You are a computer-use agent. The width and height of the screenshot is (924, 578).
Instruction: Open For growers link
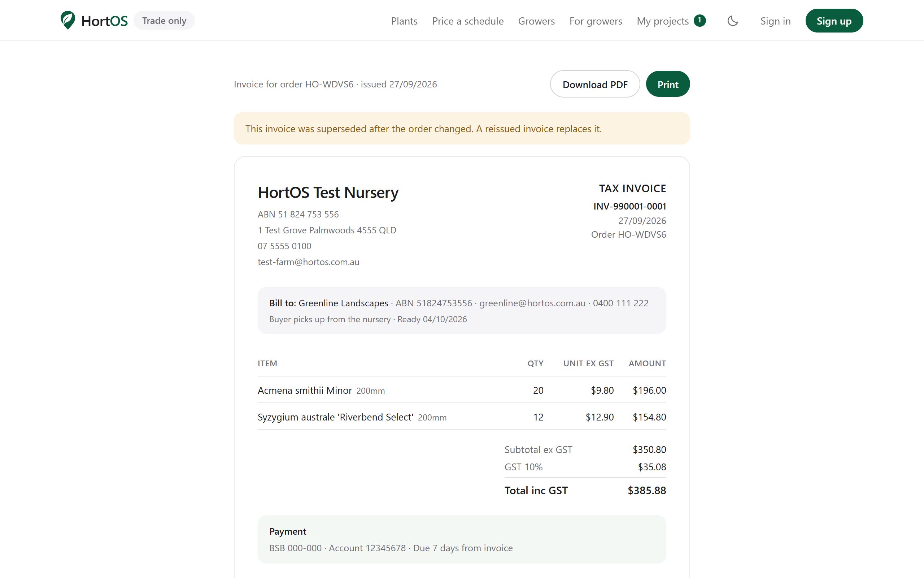click(x=596, y=21)
